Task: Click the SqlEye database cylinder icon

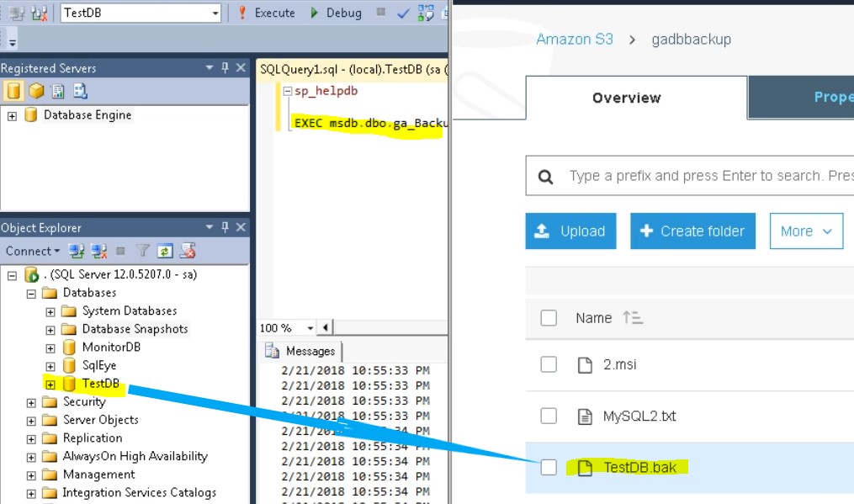Action: coord(69,365)
